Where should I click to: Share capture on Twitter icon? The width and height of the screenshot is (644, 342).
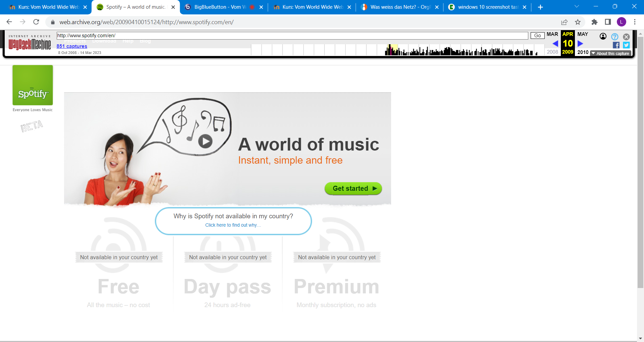tap(626, 45)
